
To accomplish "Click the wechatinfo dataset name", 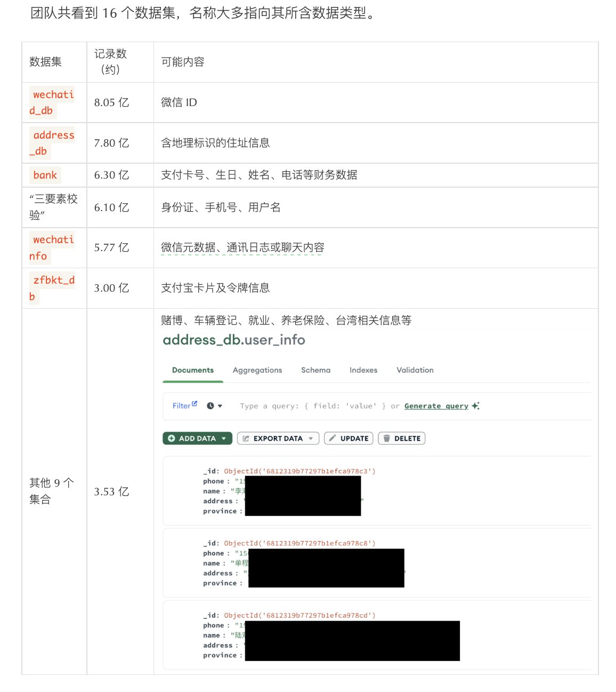I will [x=52, y=247].
